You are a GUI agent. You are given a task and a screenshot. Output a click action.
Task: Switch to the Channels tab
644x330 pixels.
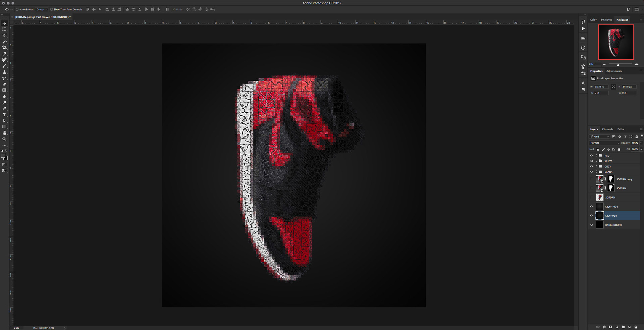[607, 129]
